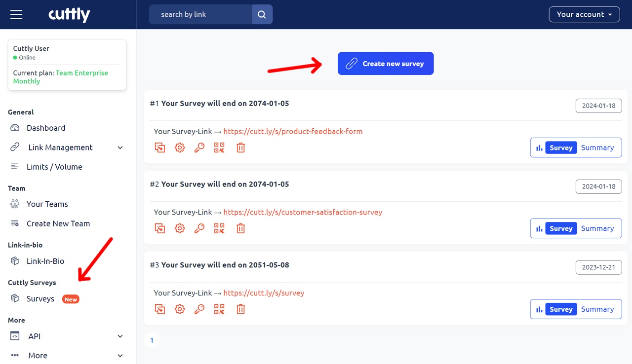Click the copy icon for product-feedback-form survey
This screenshot has width=632, height=364.
click(160, 147)
